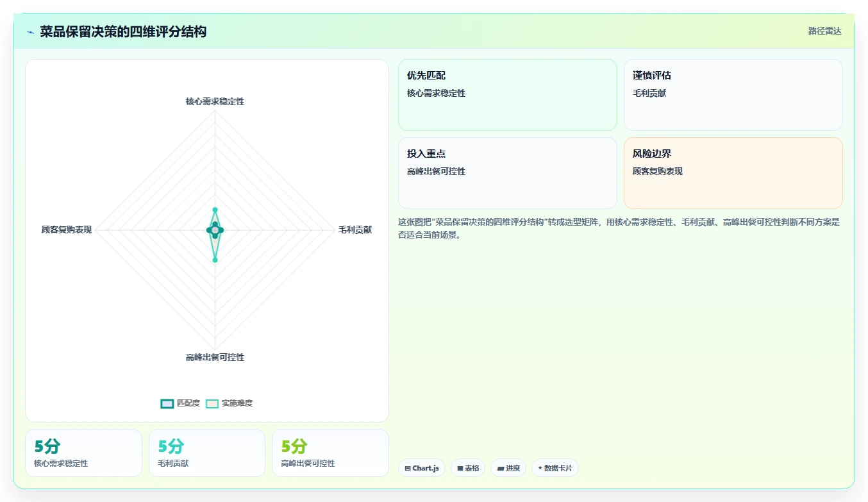
Task: Click the radar axis label 毛利贡献 right of chart
Action: [x=355, y=230]
